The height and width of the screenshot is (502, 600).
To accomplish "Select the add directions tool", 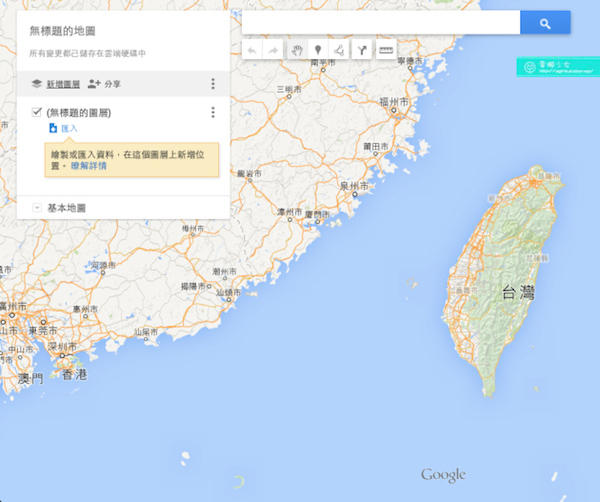I will [x=361, y=49].
